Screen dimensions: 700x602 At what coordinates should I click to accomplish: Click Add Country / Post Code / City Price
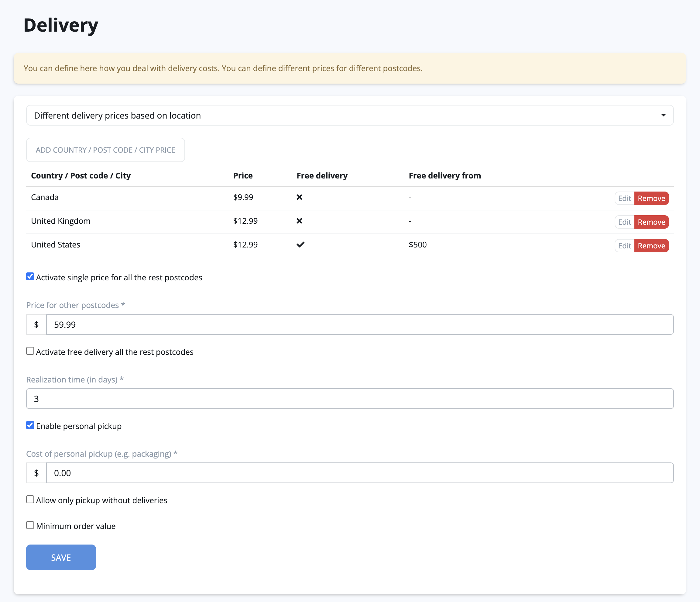click(105, 150)
